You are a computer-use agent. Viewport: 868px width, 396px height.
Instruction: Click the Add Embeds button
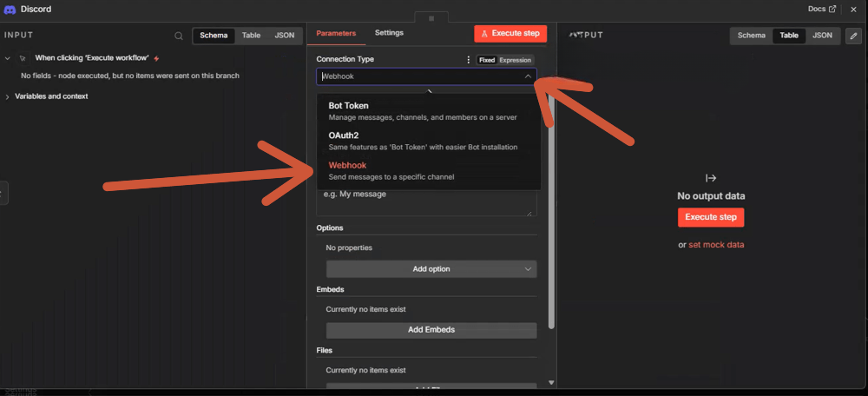tap(431, 330)
